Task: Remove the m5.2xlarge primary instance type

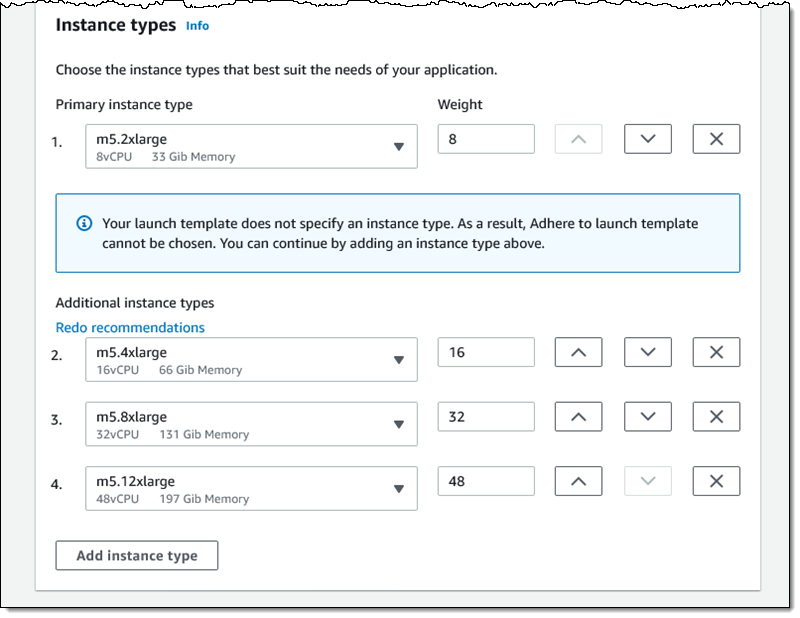Action: pos(716,139)
